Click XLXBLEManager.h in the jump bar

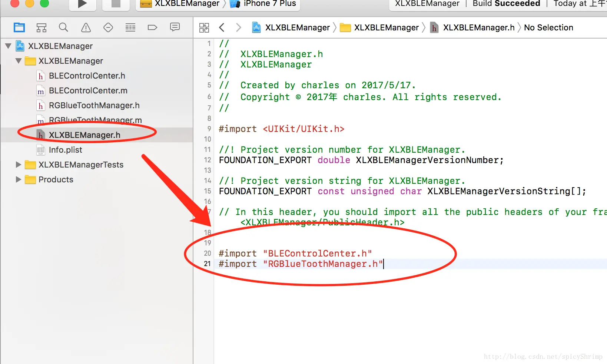click(x=472, y=27)
